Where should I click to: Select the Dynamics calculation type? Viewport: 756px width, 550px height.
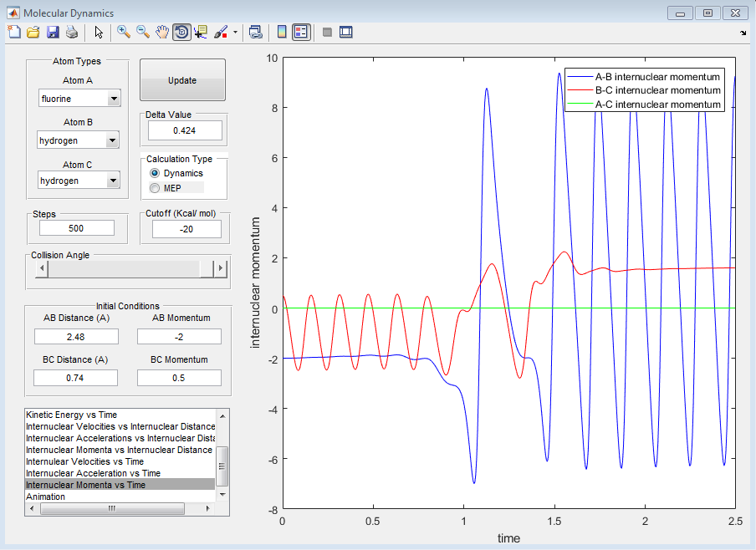pyautogui.click(x=155, y=173)
